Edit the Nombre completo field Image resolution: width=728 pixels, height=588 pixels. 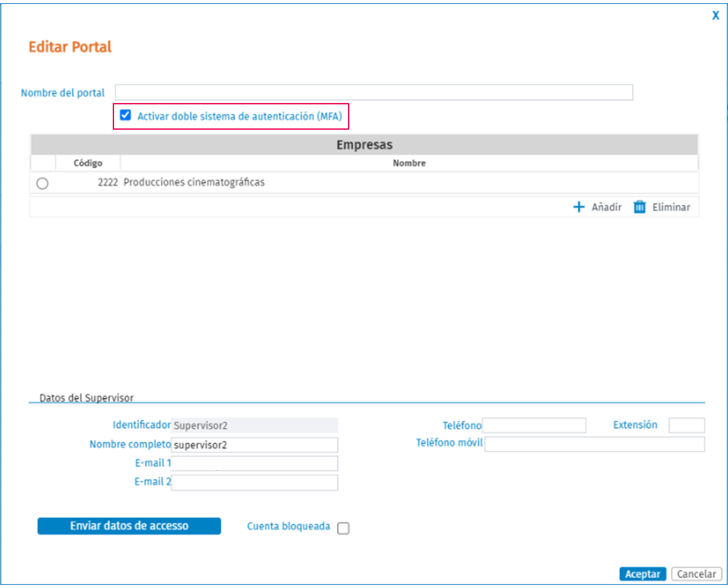click(254, 445)
